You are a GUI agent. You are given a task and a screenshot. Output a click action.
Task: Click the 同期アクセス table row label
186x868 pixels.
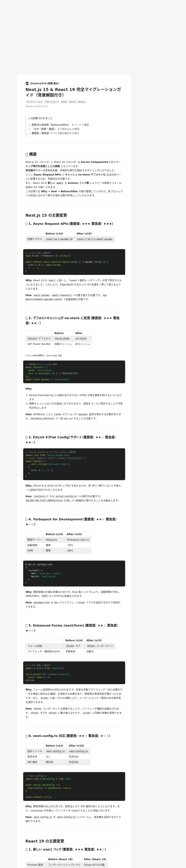(35, 239)
